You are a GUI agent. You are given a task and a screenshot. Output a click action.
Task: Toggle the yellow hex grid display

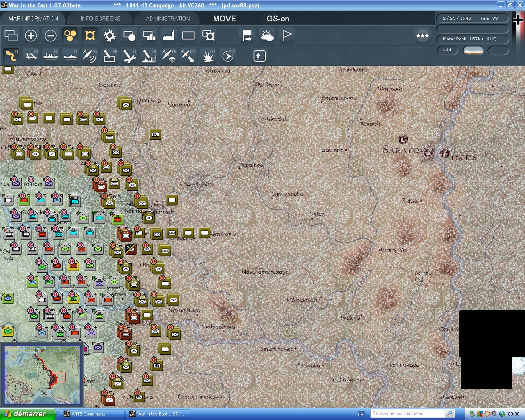point(70,36)
